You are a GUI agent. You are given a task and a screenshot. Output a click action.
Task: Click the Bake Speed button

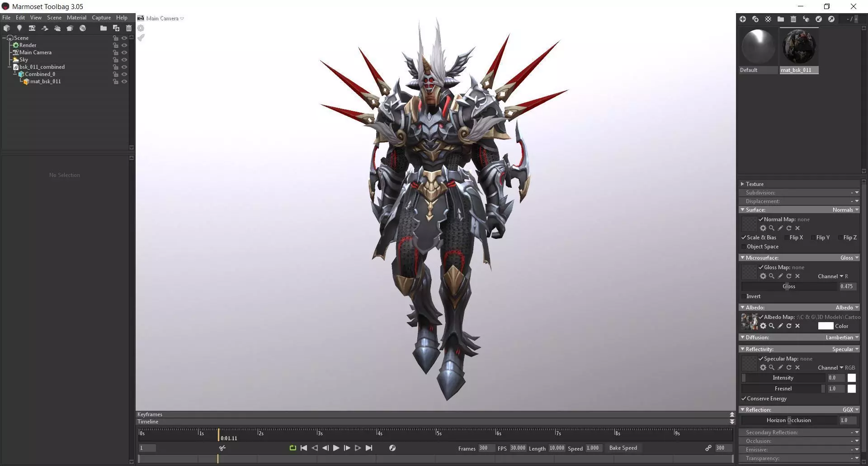[x=623, y=448]
